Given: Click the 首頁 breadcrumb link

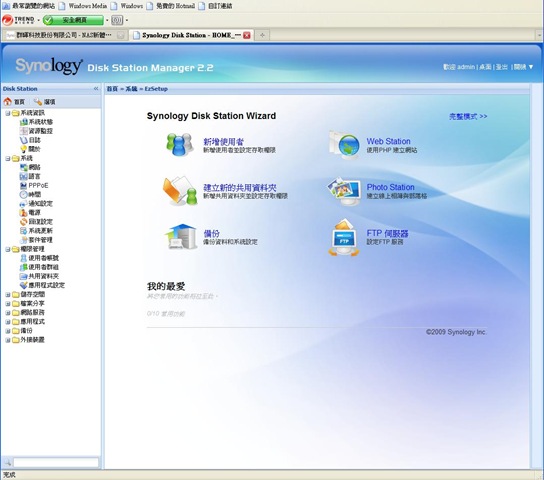Looking at the screenshot, I should (112, 89).
